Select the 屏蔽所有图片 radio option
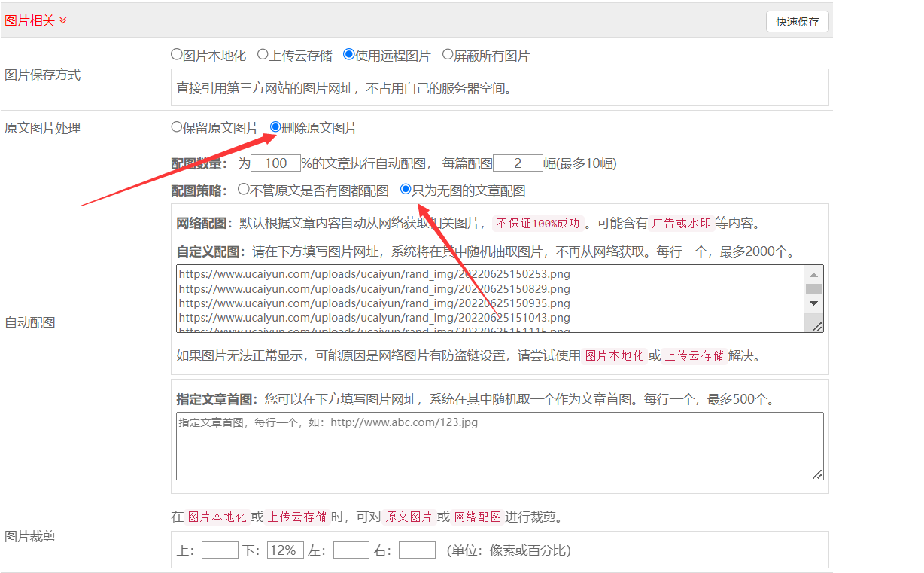The image size is (924, 573). 448,55
